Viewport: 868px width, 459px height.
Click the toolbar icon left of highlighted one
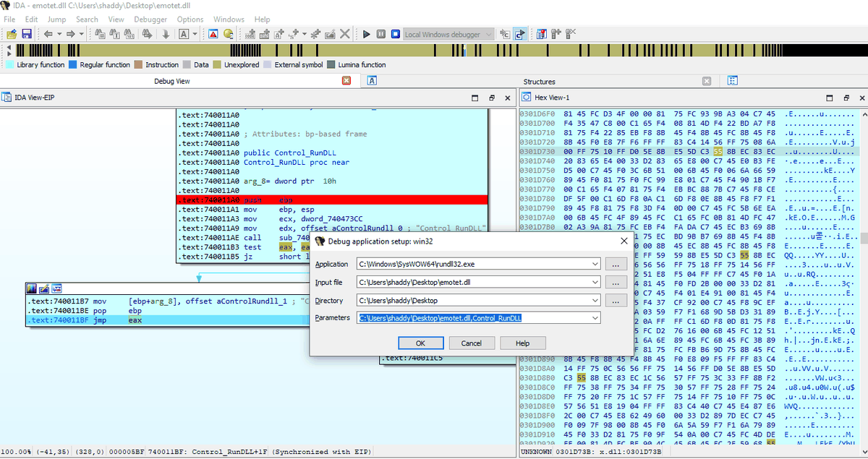click(x=506, y=34)
